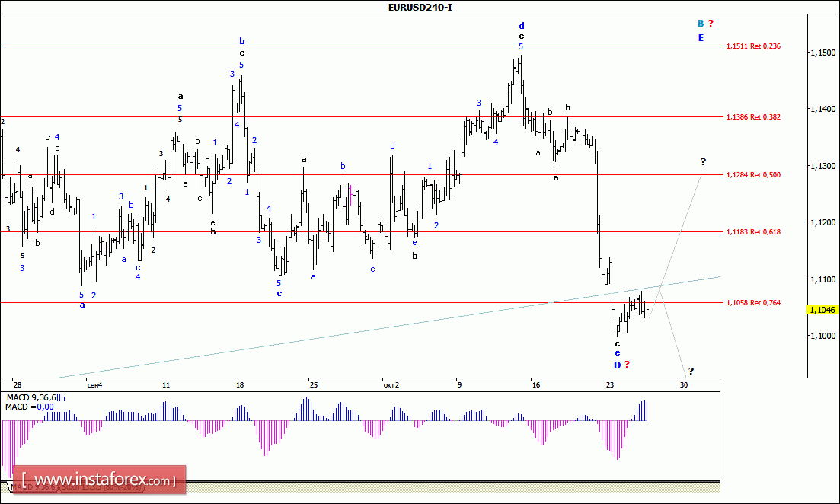Viewport: 840px width, 504px height.
Task: Switch to the MACD 9,36,6 bottom tab
Action: (x=34, y=487)
